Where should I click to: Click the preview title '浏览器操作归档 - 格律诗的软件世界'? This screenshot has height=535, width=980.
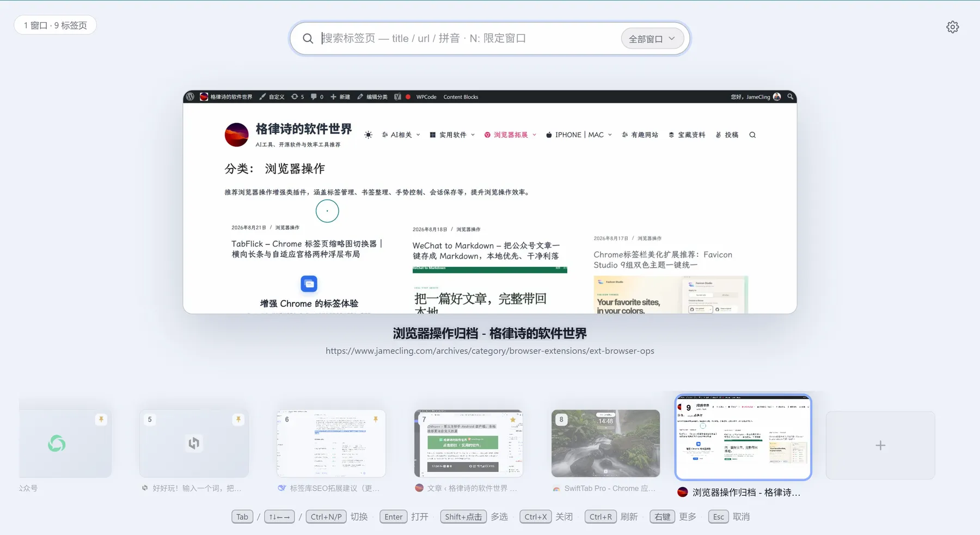[490, 333]
